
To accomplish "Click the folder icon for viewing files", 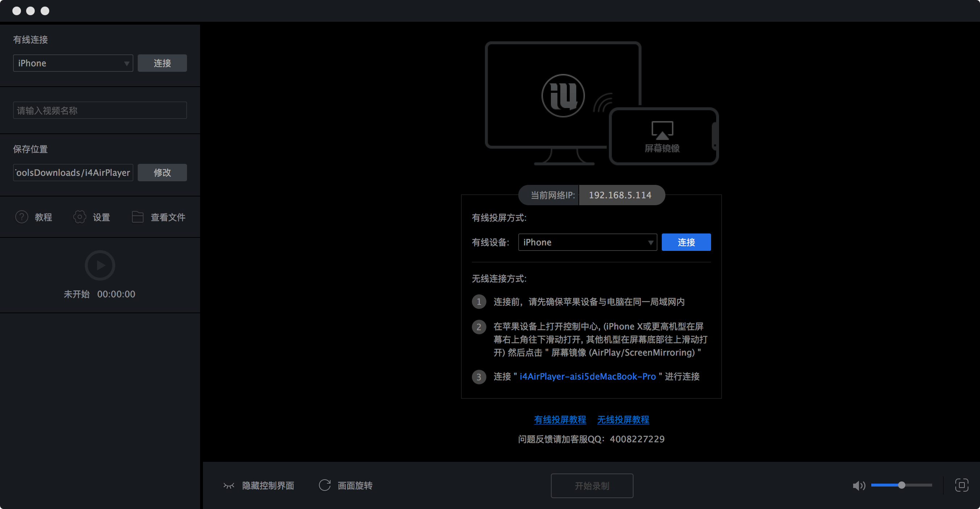I will pos(137,217).
